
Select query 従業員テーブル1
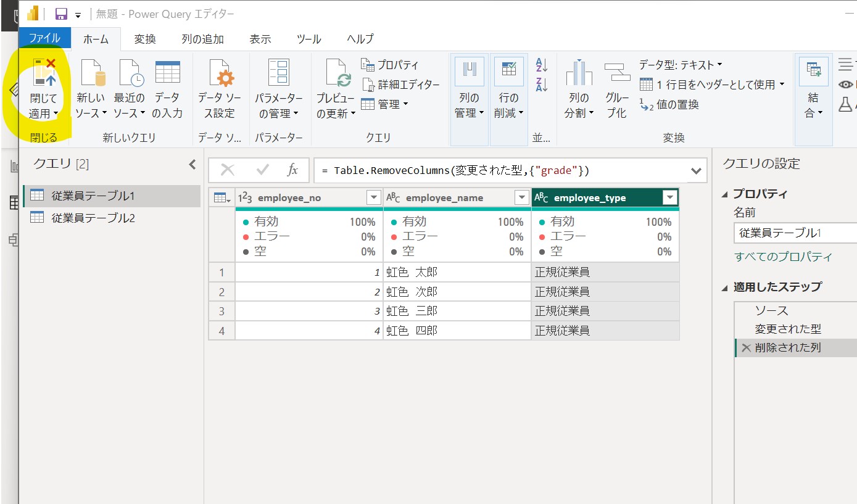[112, 196]
